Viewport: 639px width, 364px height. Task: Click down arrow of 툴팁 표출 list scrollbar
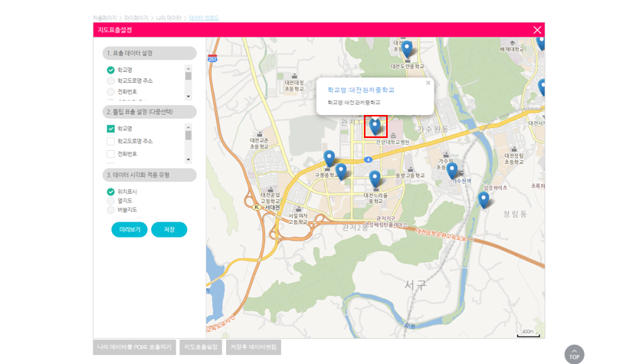click(188, 159)
